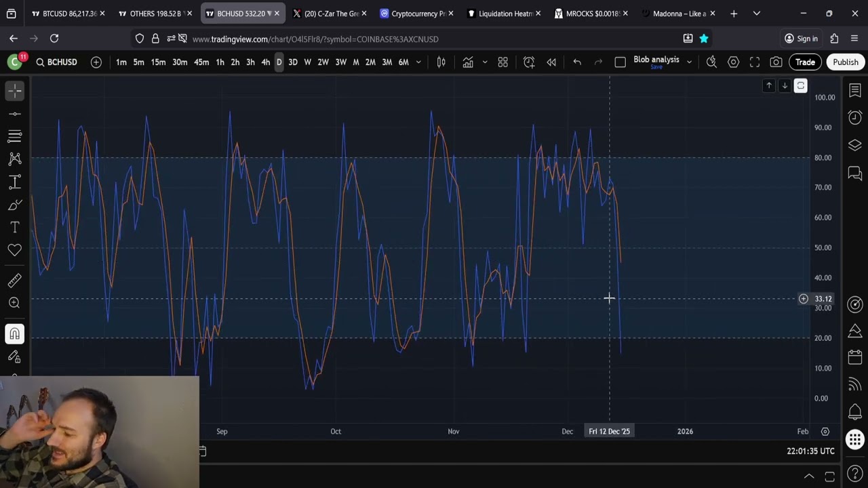Select the crosshair cursor tool
The width and height of the screenshot is (868, 488).
click(15, 90)
